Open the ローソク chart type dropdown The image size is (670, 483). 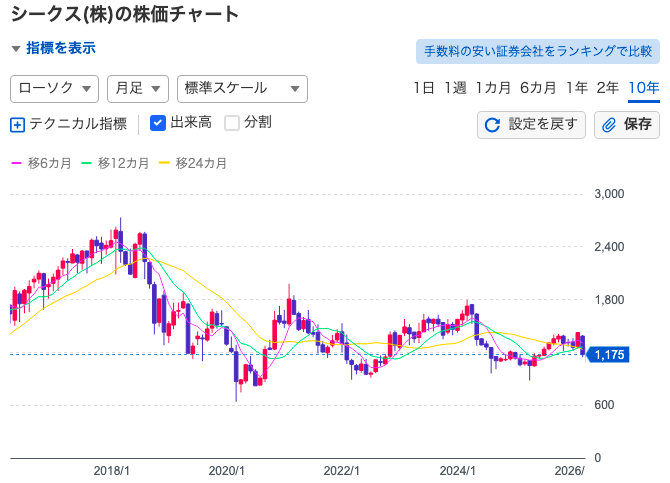pos(54,89)
